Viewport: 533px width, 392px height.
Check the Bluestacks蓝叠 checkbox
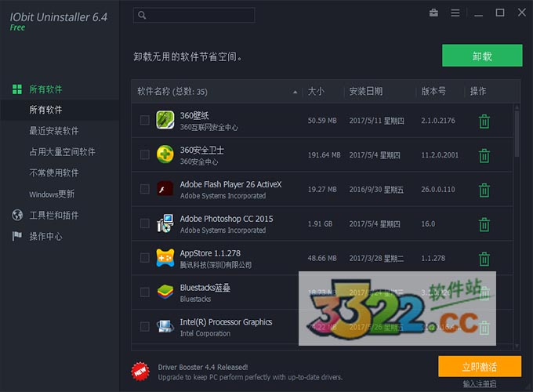145,292
